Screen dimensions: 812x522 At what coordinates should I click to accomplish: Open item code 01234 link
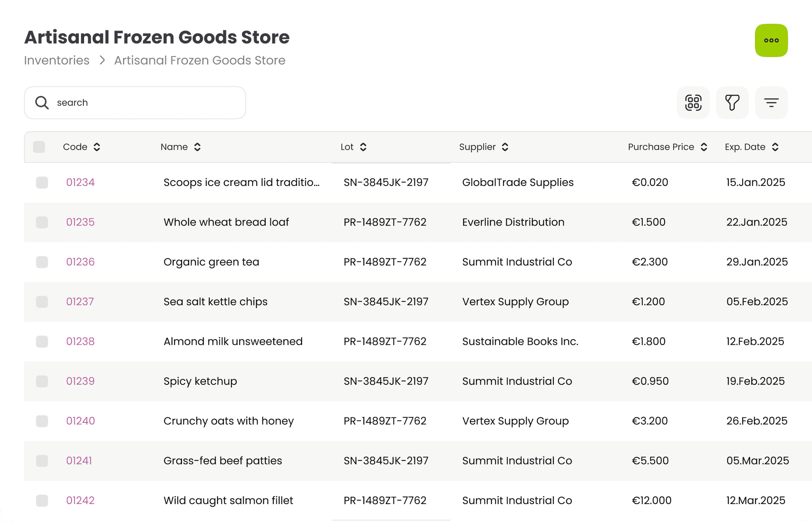80,182
